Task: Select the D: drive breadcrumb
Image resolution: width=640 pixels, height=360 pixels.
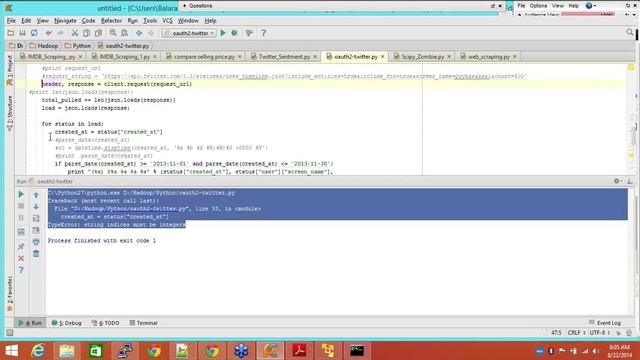Action: [16, 46]
